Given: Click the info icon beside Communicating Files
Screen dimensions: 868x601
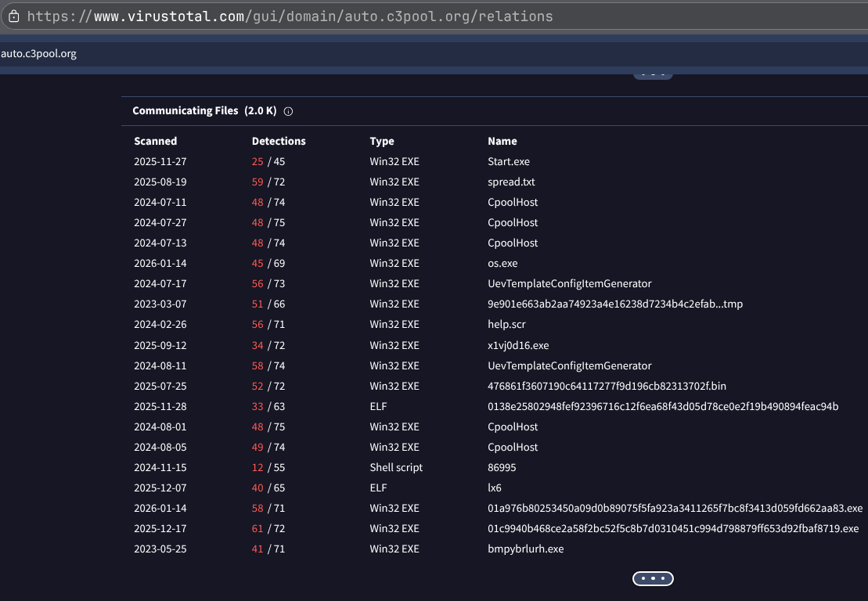Looking at the screenshot, I should pos(288,111).
